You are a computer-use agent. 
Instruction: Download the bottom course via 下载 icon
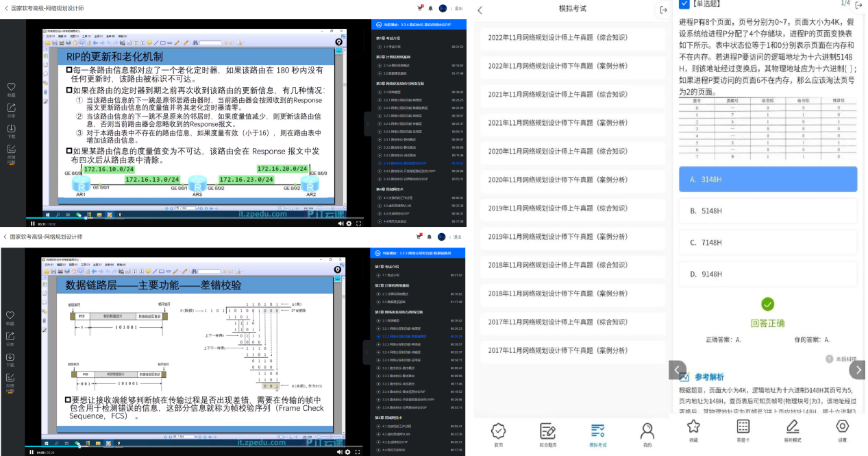point(10,357)
